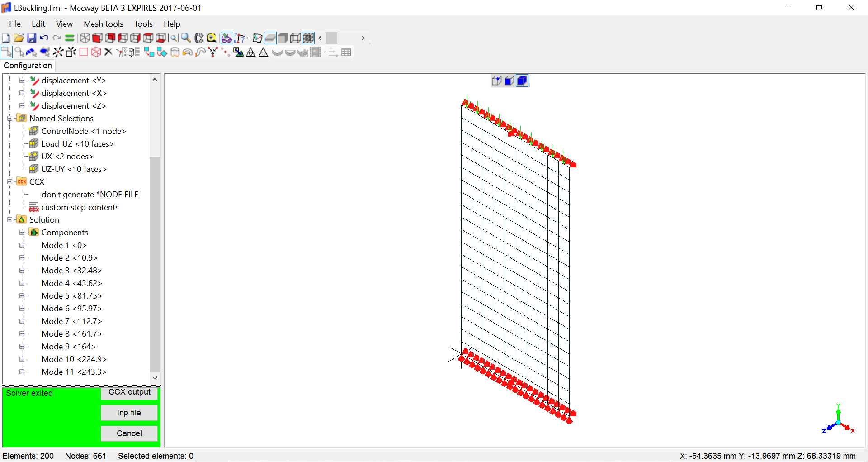Activate the rotate view tool
Viewport: 868px width, 462px height.
(198, 38)
